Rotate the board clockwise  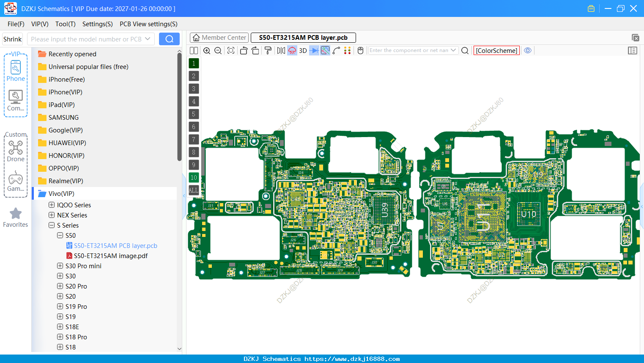click(x=255, y=50)
